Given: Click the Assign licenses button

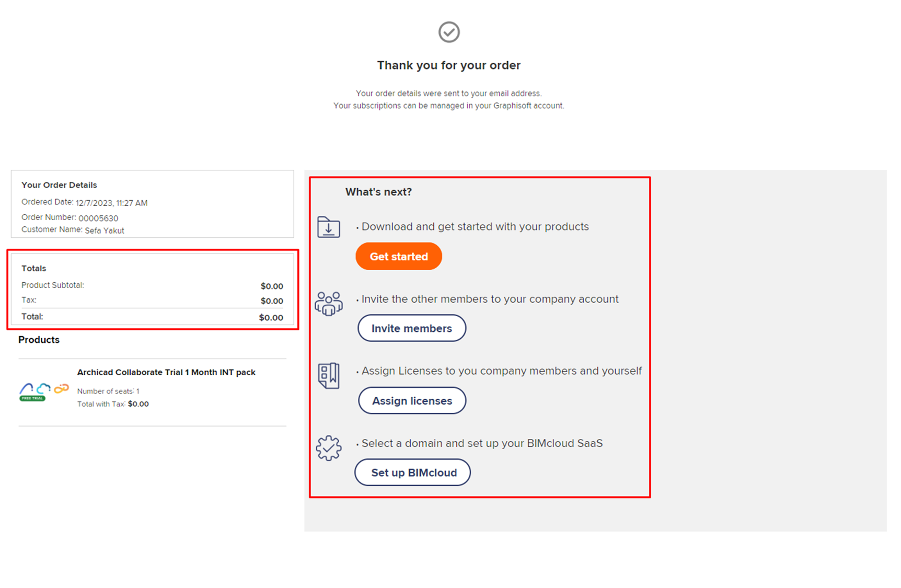Looking at the screenshot, I should [x=412, y=400].
